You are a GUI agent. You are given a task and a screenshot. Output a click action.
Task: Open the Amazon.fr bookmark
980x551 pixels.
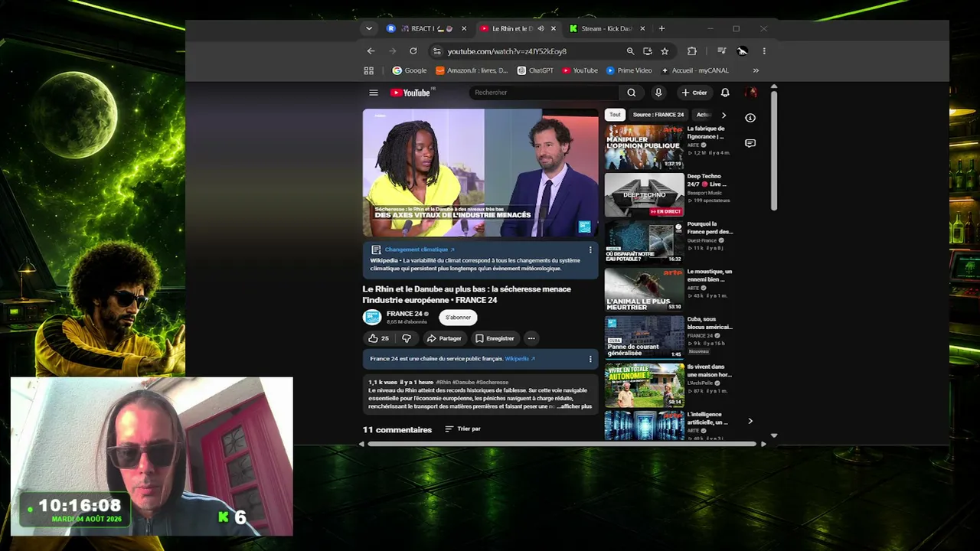point(472,70)
